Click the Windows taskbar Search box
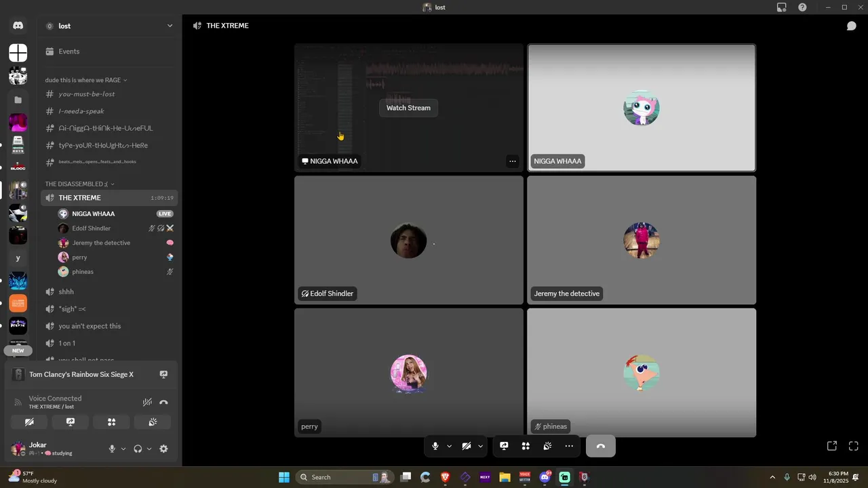Image resolution: width=868 pixels, height=488 pixels. pyautogui.click(x=344, y=477)
